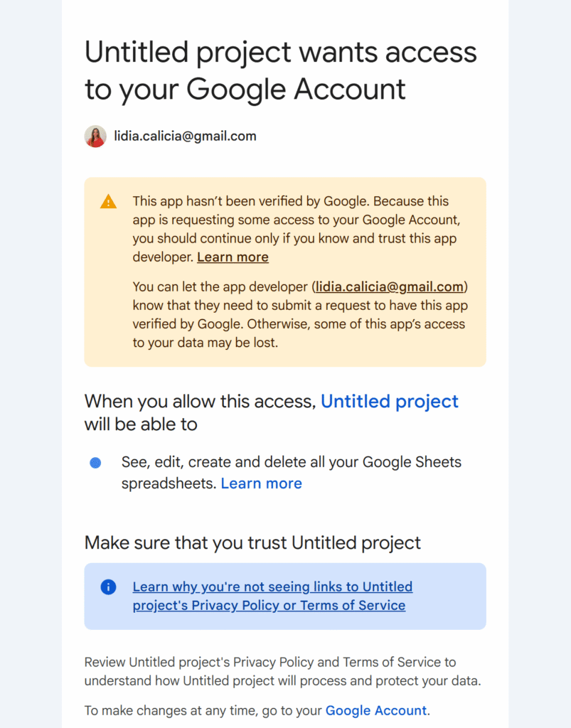571x728 pixels.
Task: Click the "This app hasn't been verified" sentence
Action: pos(290,201)
